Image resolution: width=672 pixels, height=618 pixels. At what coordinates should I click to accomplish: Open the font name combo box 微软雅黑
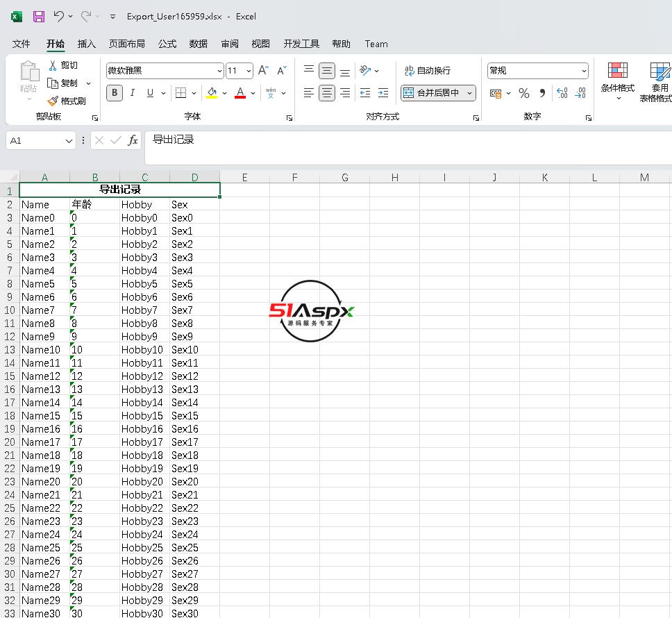165,71
